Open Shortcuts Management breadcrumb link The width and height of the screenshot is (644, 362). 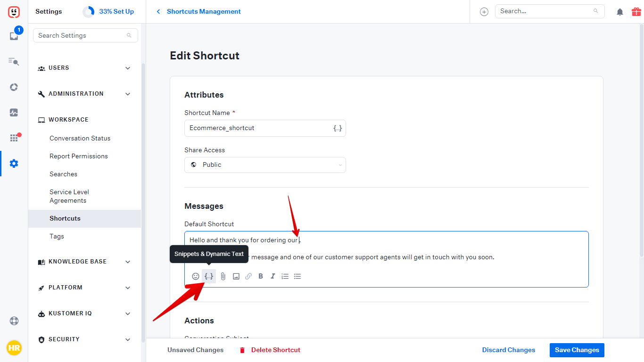pos(204,11)
